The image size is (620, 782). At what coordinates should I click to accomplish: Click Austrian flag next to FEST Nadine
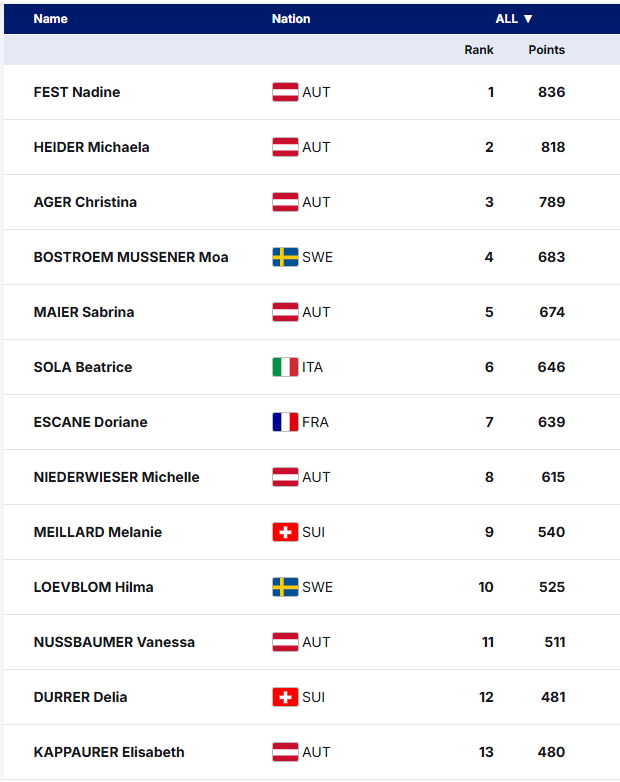285,92
